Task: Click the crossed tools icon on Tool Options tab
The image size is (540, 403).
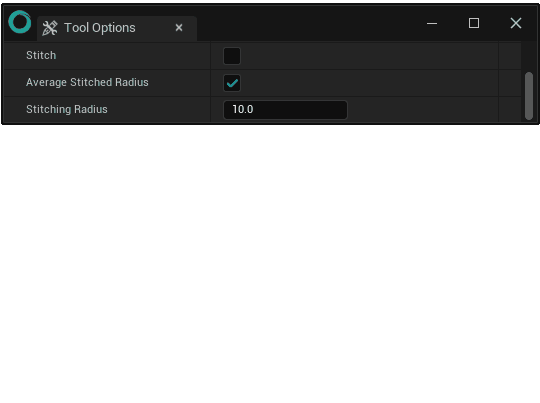Action: [x=50, y=28]
